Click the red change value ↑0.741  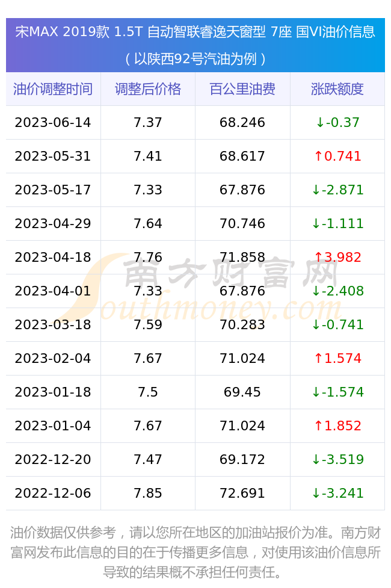[337, 156]
